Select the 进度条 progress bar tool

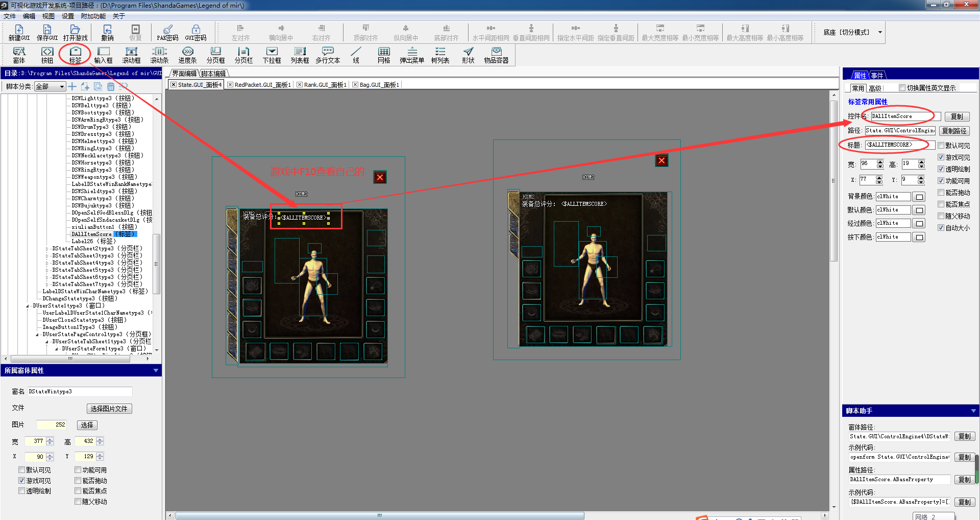pos(187,55)
